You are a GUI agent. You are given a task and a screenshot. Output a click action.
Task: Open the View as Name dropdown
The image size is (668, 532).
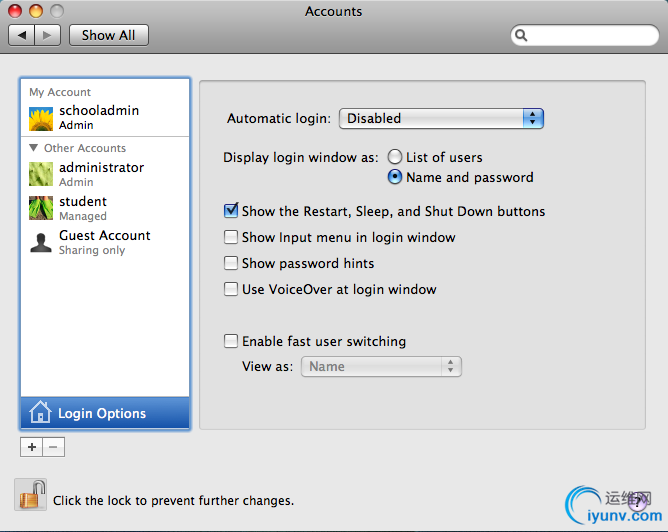click(381, 367)
